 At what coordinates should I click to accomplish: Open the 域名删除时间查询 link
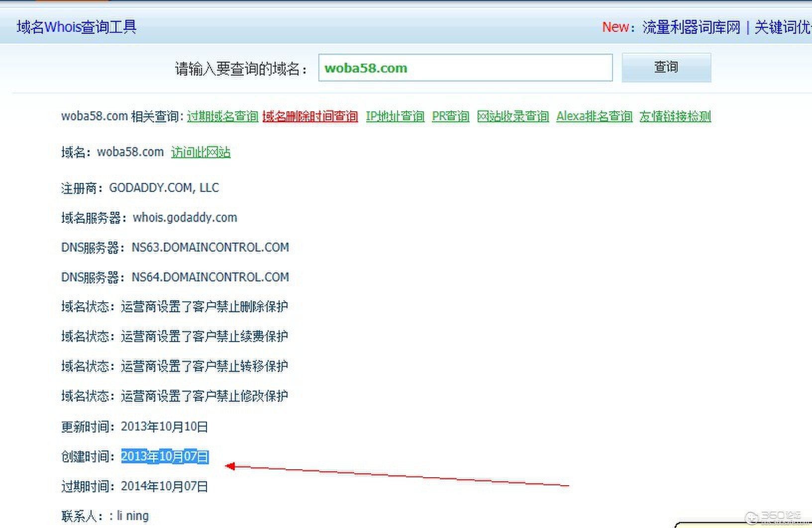pyautogui.click(x=309, y=116)
